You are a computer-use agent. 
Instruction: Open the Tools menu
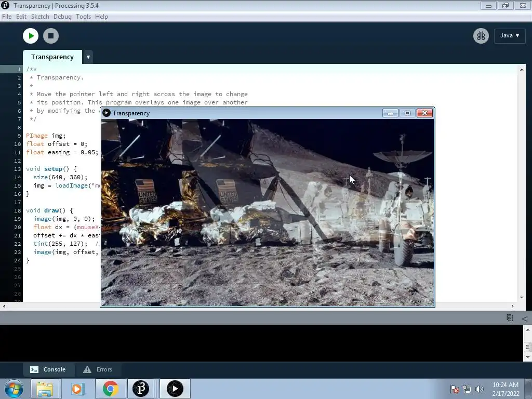(83, 17)
